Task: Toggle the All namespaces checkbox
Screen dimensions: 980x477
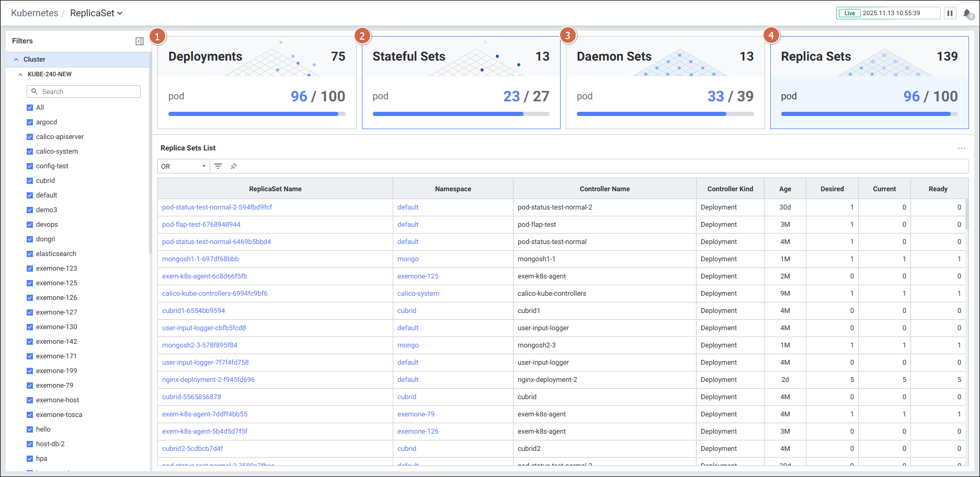Action: pos(30,108)
